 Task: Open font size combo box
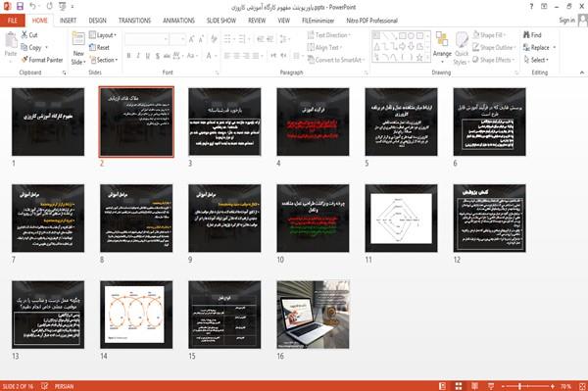click(177, 39)
